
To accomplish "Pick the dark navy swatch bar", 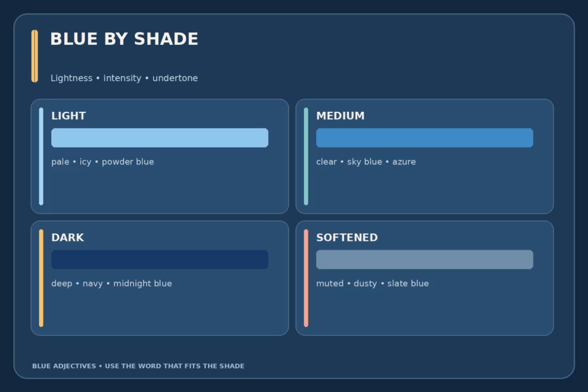I will 160,260.
